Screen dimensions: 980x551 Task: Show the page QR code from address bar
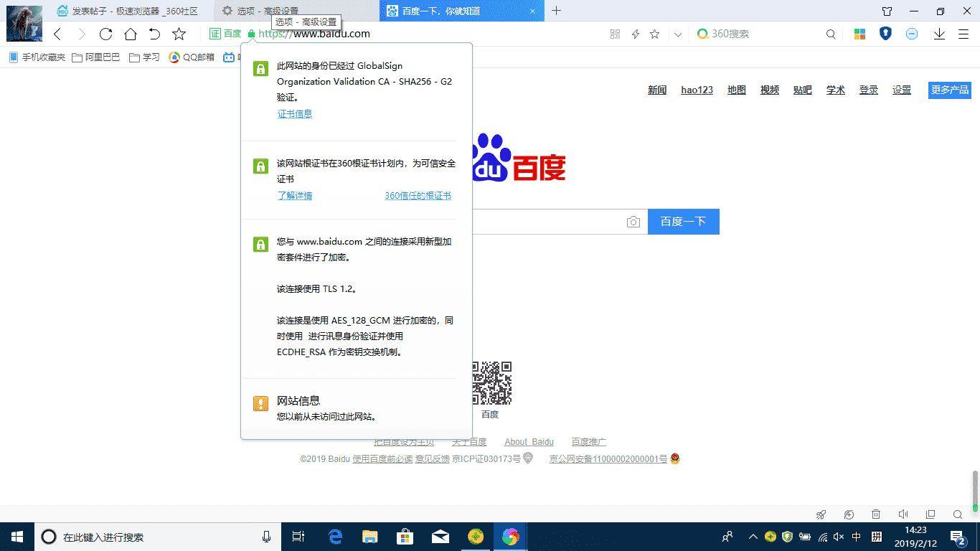pos(615,34)
